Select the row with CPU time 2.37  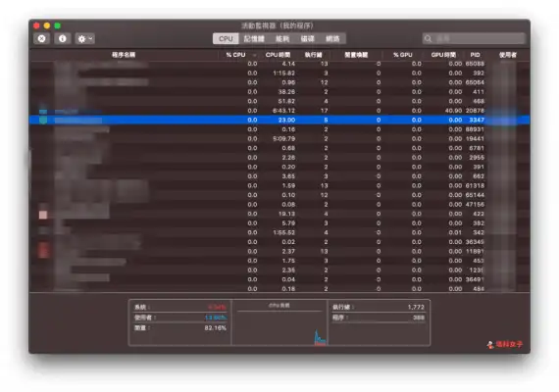click(x=279, y=251)
